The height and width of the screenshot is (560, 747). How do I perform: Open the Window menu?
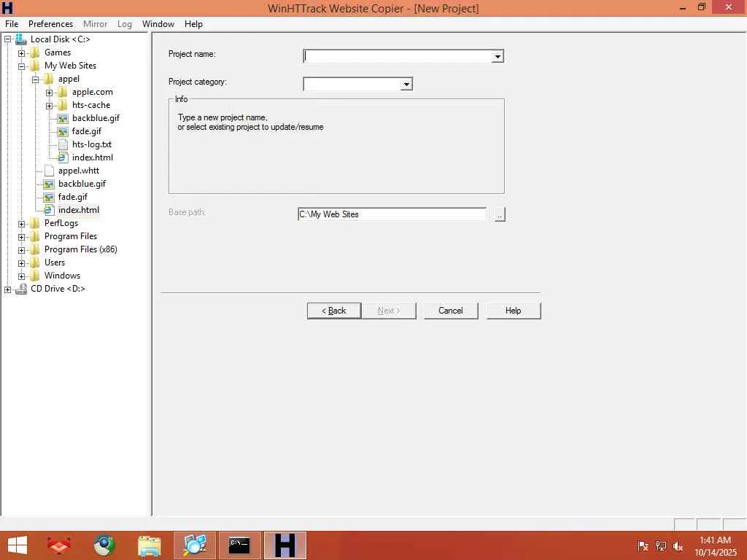158,24
